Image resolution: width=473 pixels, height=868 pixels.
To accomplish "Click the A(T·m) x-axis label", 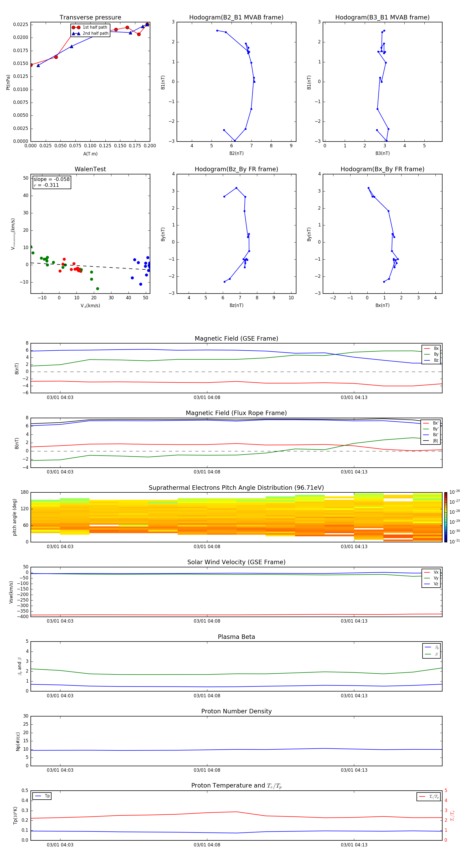I will coord(90,154).
